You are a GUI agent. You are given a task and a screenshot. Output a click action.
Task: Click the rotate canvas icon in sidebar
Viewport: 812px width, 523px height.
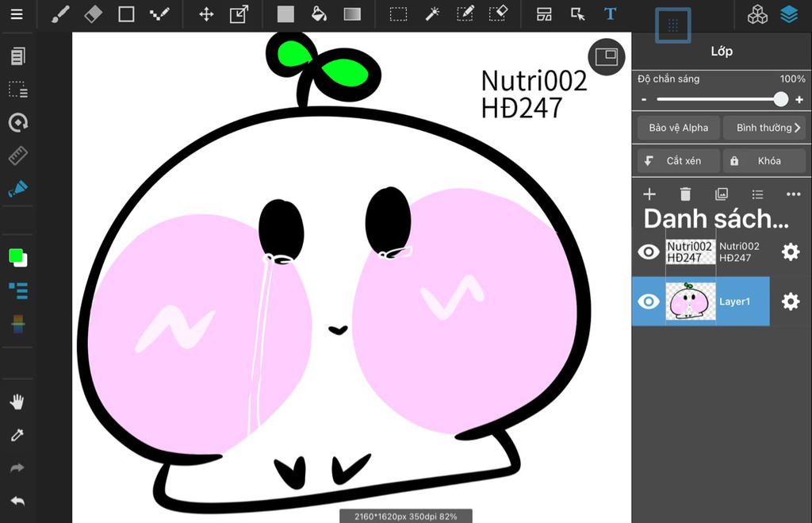17,122
